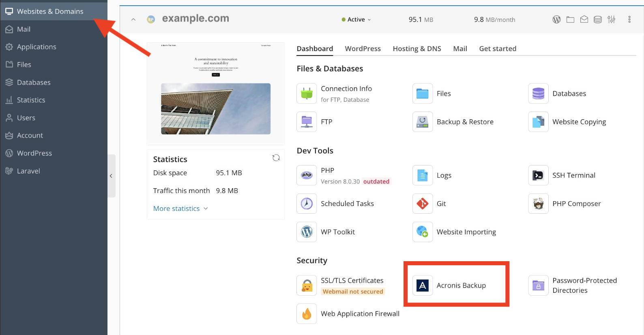Click WordPress icon in domain header
Image resolution: width=644 pixels, height=335 pixels.
click(556, 19)
